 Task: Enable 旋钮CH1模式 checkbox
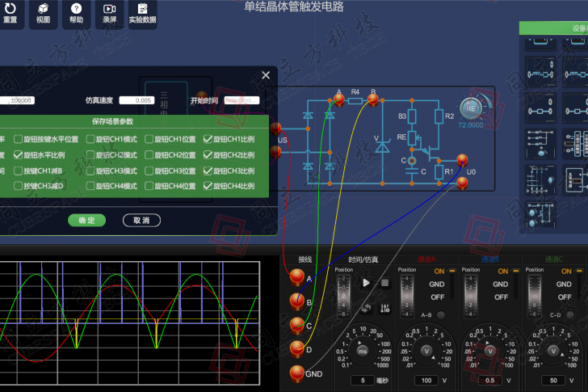(89, 139)
